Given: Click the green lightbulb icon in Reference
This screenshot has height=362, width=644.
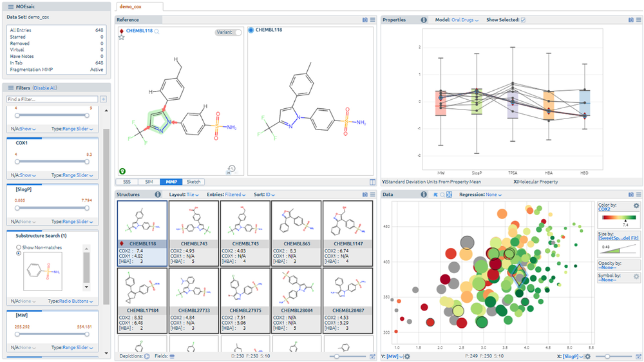Looking at the screenshot, I should (122, 171).
